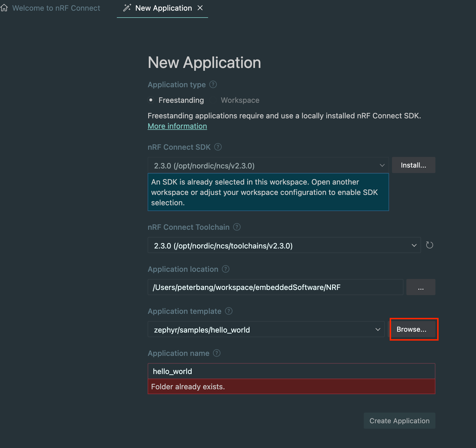Open Application location help icon
The image size is (476, 448).
[x=226, y=269]
